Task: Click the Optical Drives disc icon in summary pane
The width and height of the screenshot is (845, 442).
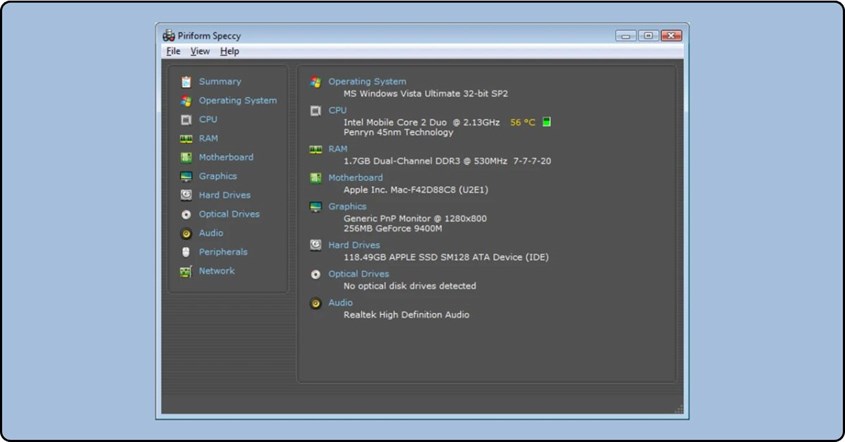Action: click(316, 274)
